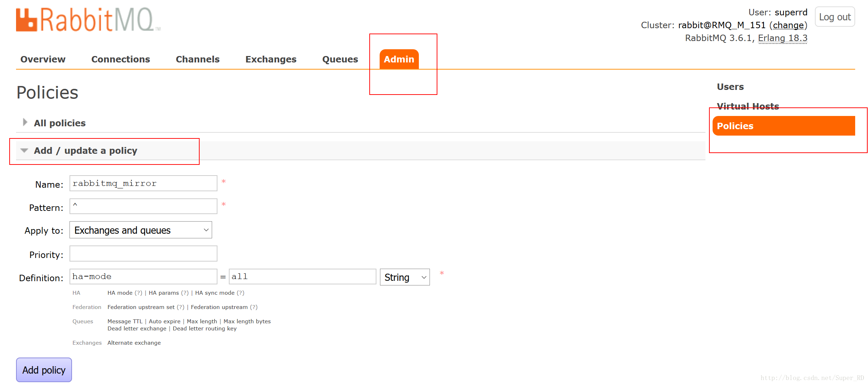
Task: Insert the Federation upstream key
Action: point(219,307)
